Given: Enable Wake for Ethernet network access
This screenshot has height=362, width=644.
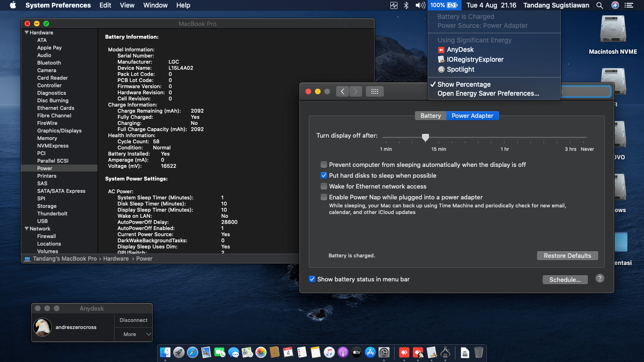Looking at the screenshot, I should (x=324, y=186).
